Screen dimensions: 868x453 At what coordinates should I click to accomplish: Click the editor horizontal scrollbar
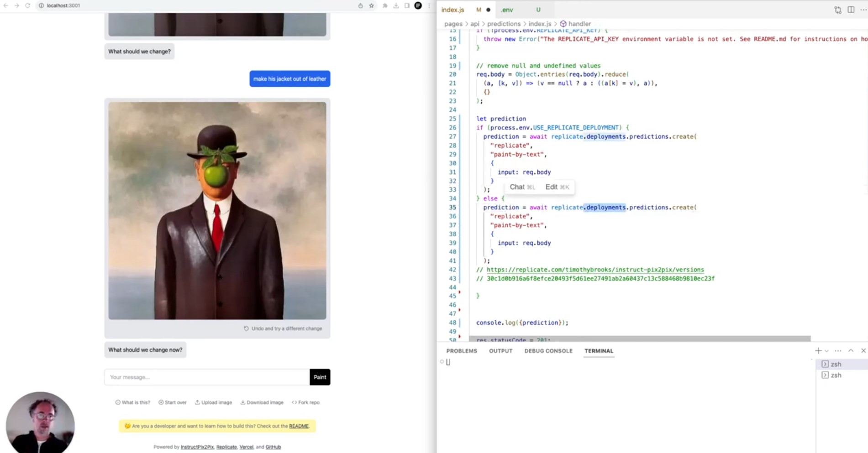coord(640,339)
